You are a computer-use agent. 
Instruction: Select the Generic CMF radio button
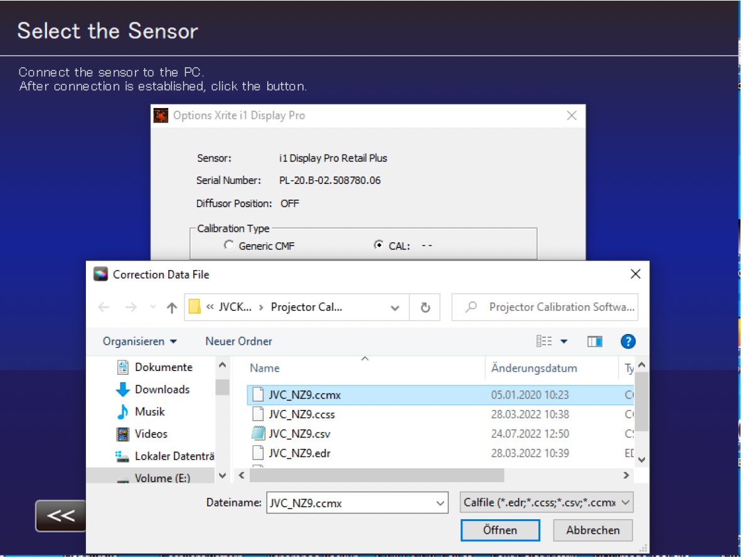click(228, 245)
